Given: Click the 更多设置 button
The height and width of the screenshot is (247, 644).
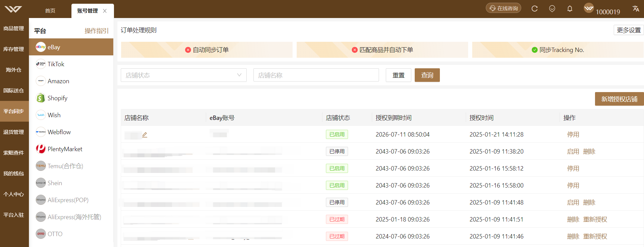Looking at the screenshot, I should (x=629, y=30).
